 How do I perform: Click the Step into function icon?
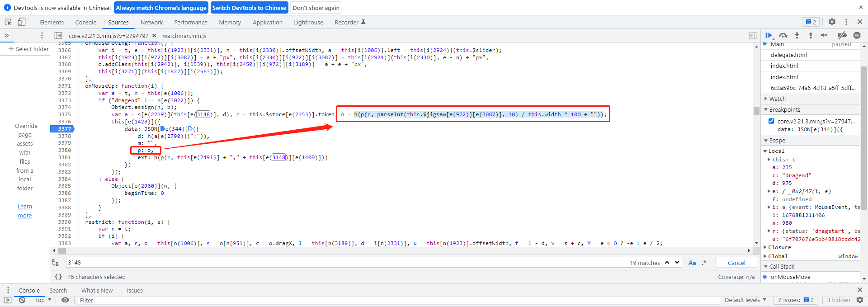click(x=797, y=35)
